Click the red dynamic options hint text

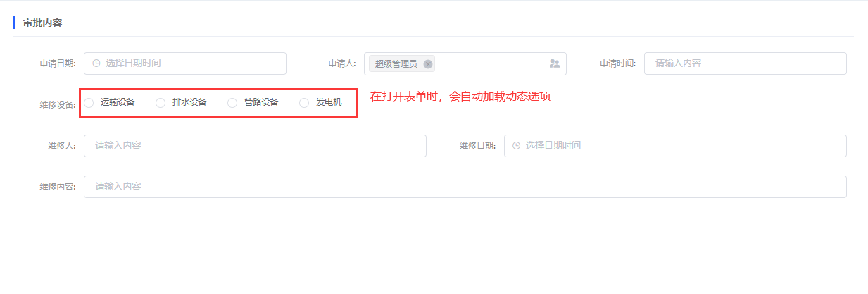tap(460, 97)
